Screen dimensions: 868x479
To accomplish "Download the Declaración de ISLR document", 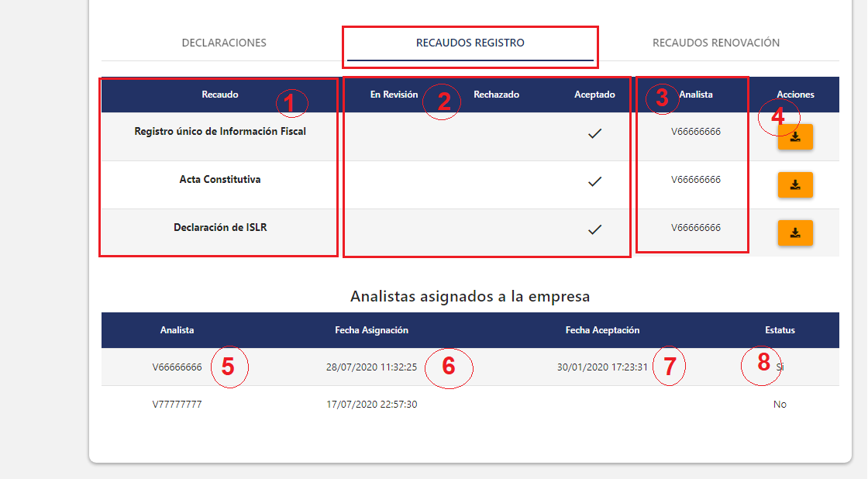I will coord(795,233).
